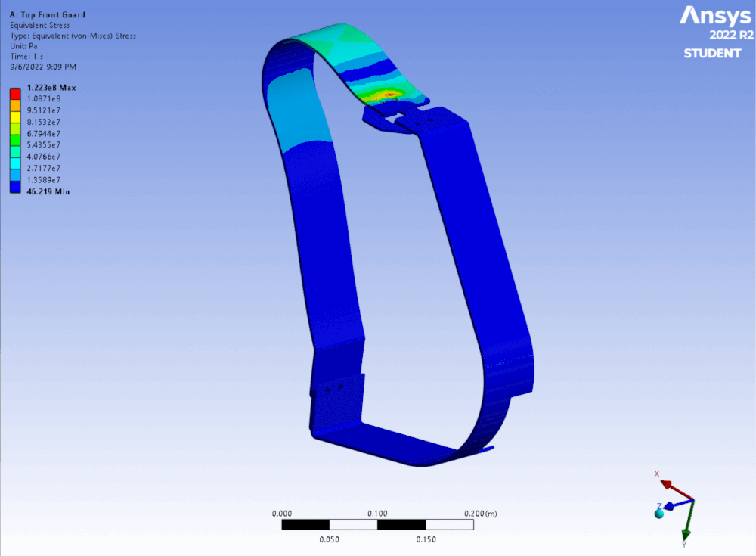Screen dimensions: 756x556
Task: Click the 0.100 mark on the scale ruler
Action: 377,513
